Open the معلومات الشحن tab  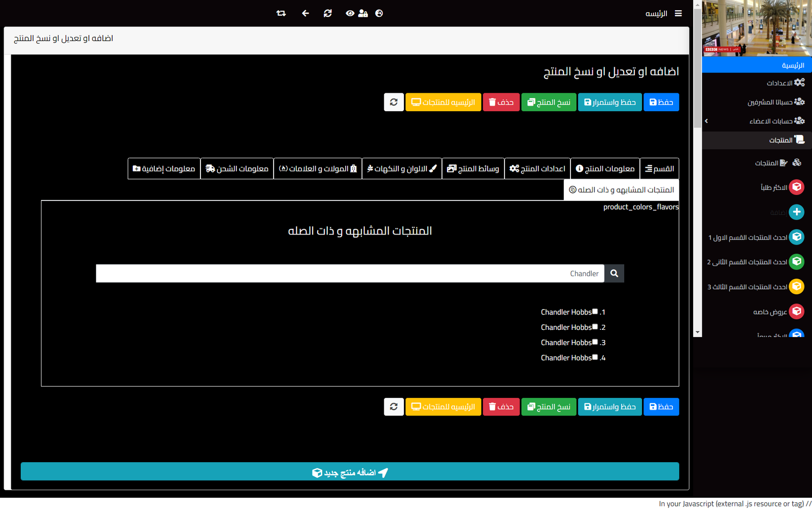tap(237, 168)
